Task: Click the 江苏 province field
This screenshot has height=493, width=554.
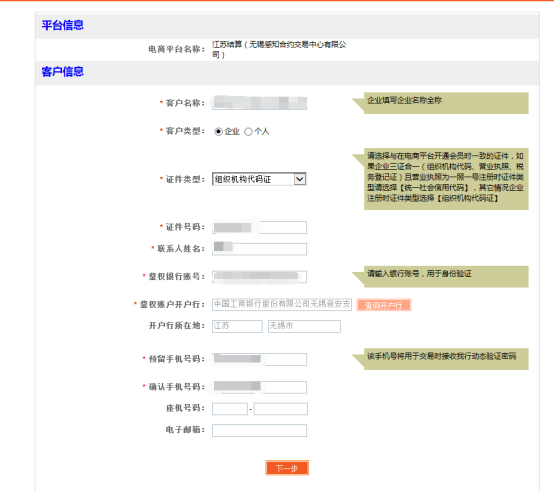Action: (x=237, y=326)
